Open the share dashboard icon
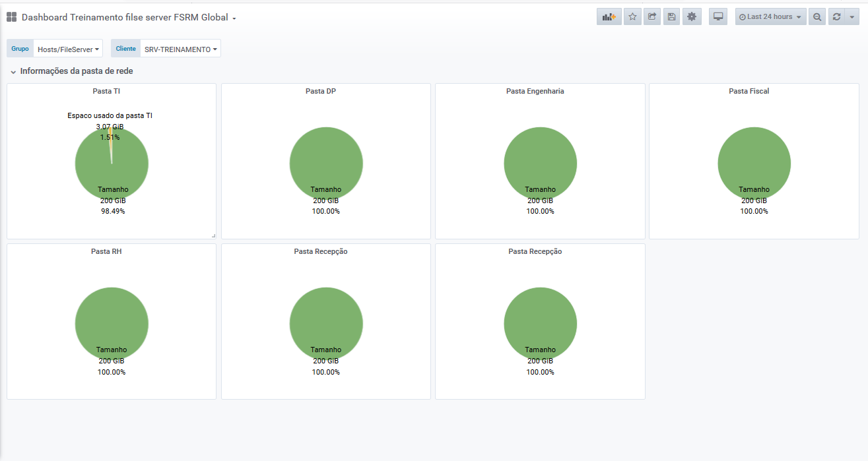Image resolution: width=868 pixels, height=461 pixels. click(652, 17)
